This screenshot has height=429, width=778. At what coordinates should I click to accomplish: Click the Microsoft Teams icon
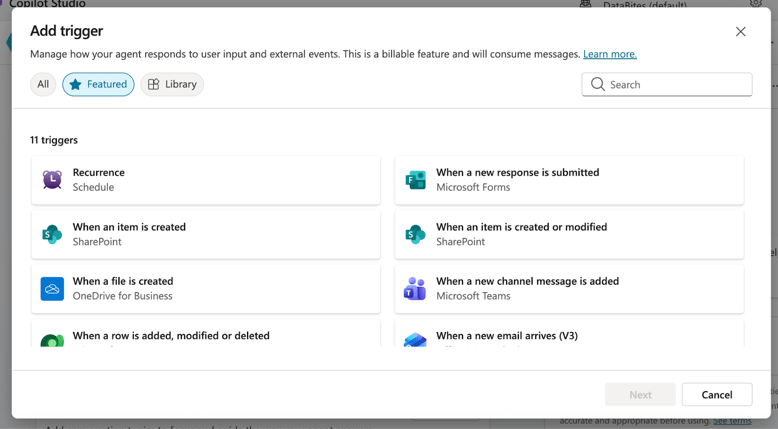point(415,289)
